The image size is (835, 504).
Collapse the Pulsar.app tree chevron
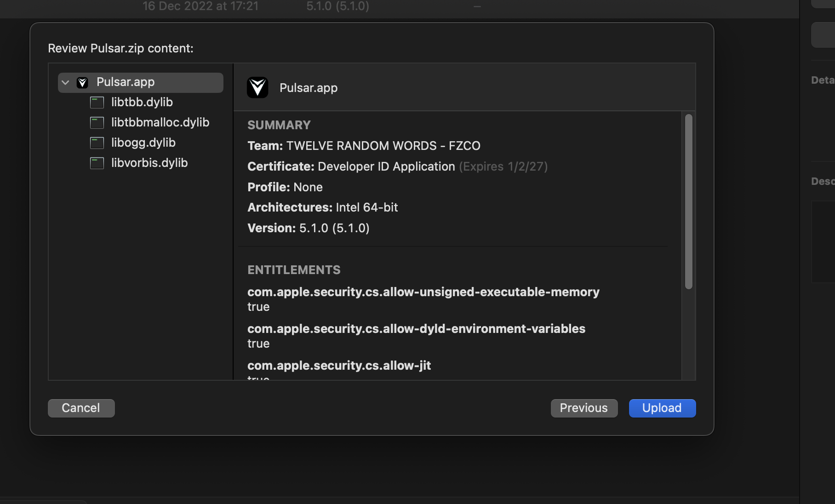click(65, 83)
